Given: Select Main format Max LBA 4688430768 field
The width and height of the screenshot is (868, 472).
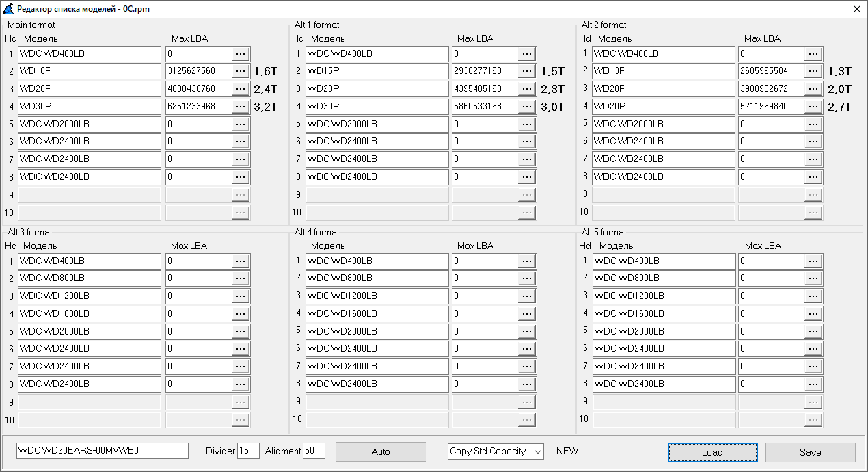Looking at the screenshot, I should [x=199, y=89].
